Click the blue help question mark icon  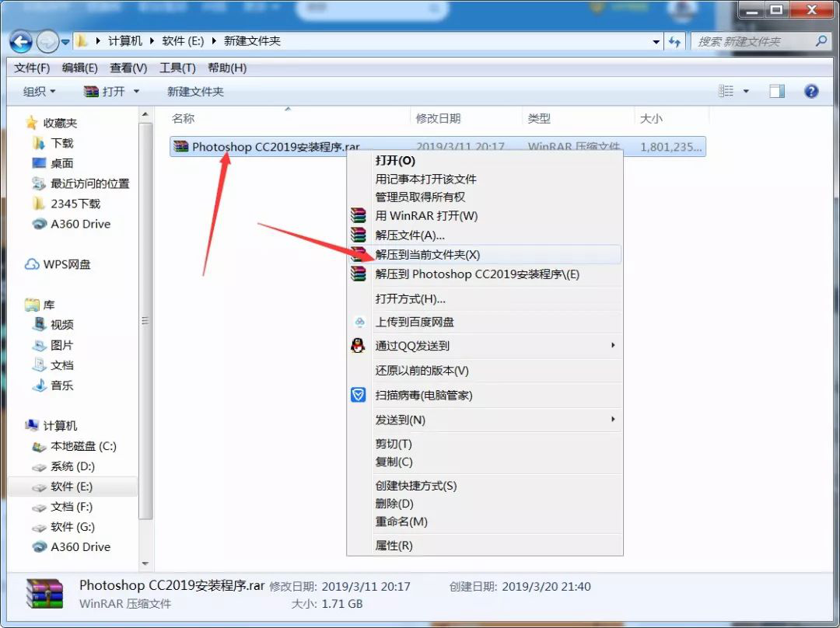[811, 92]
